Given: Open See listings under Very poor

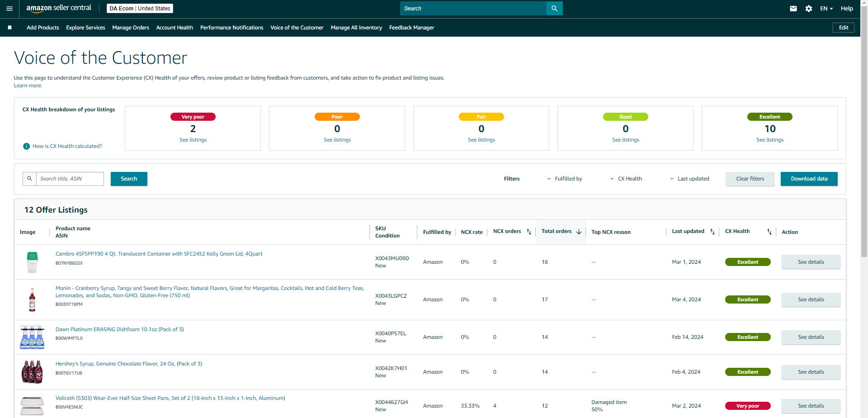Looking at the screenshot, I should (193, 140).
